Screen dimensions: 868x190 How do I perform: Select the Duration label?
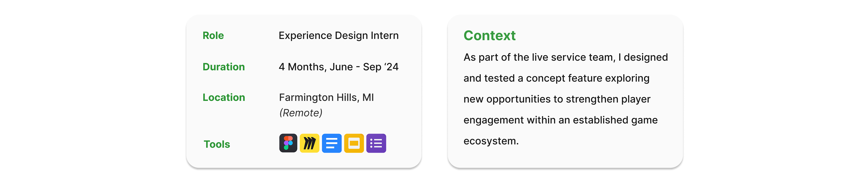click(x=223, y=67)
